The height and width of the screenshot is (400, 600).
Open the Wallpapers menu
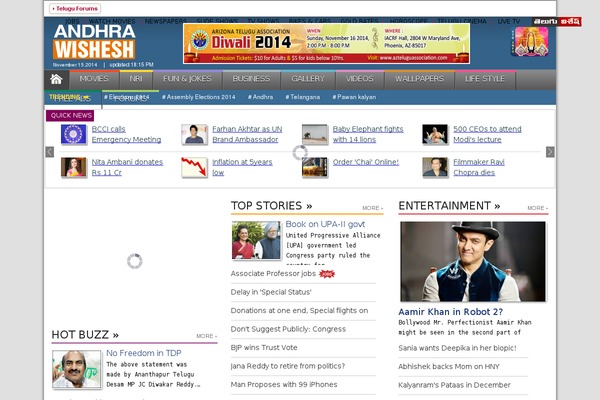click(x=419, y=79)
